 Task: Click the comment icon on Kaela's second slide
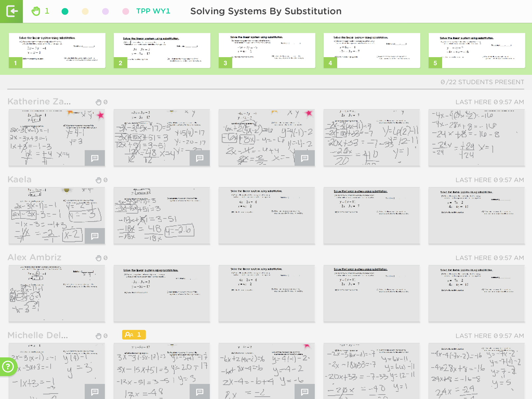95,236
